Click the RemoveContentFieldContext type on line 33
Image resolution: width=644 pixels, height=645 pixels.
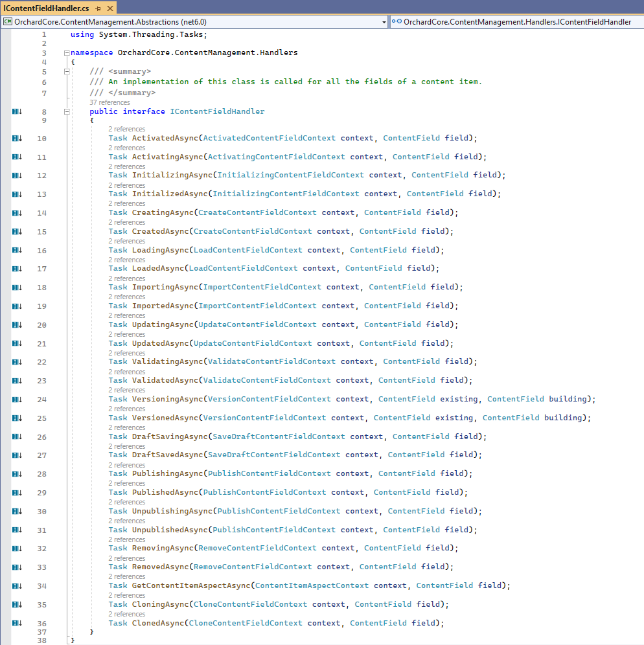coord(253,567)
